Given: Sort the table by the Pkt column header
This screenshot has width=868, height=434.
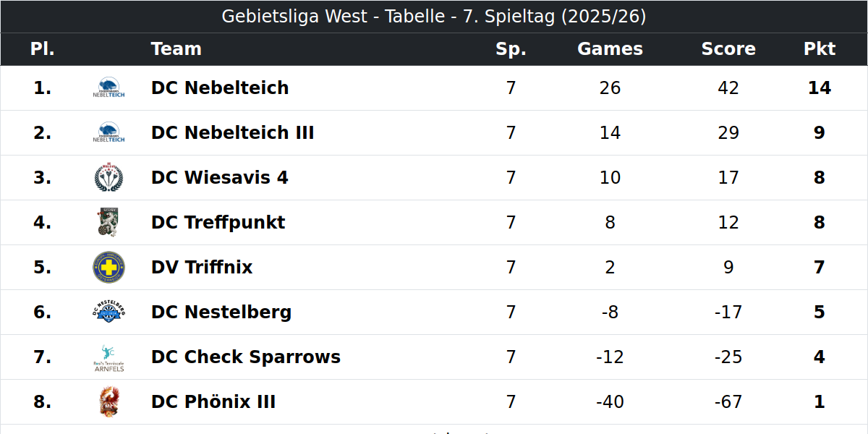Looking at the screenshot, I should tap(820, 49).
